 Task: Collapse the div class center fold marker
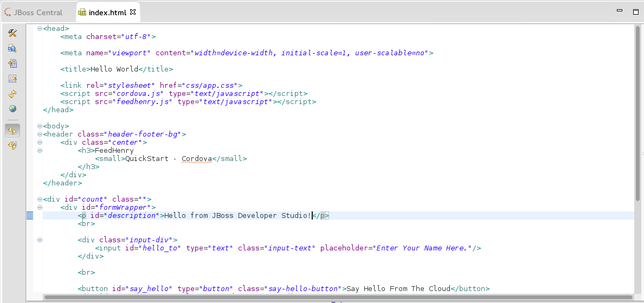(40, 142)
